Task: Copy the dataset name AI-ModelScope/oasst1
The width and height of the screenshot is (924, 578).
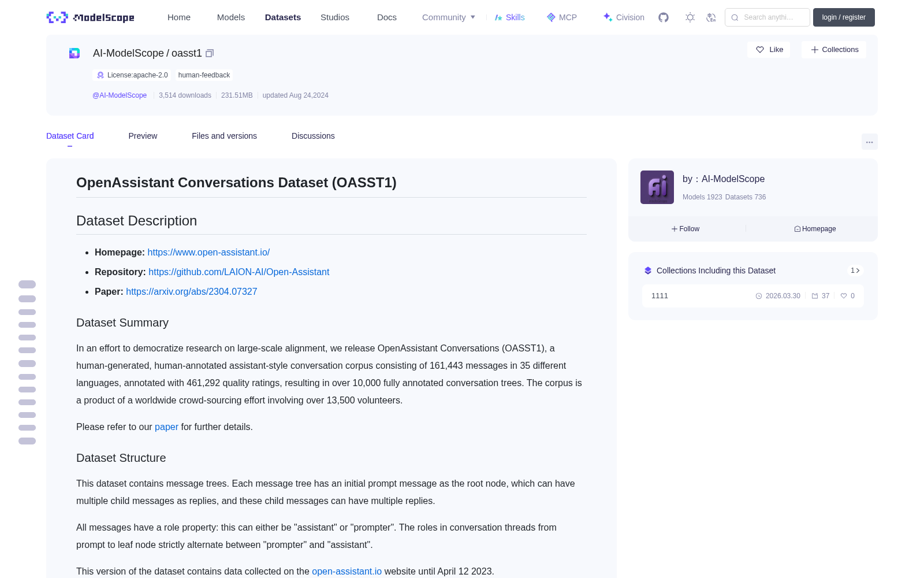Action: tap(210, 53)
